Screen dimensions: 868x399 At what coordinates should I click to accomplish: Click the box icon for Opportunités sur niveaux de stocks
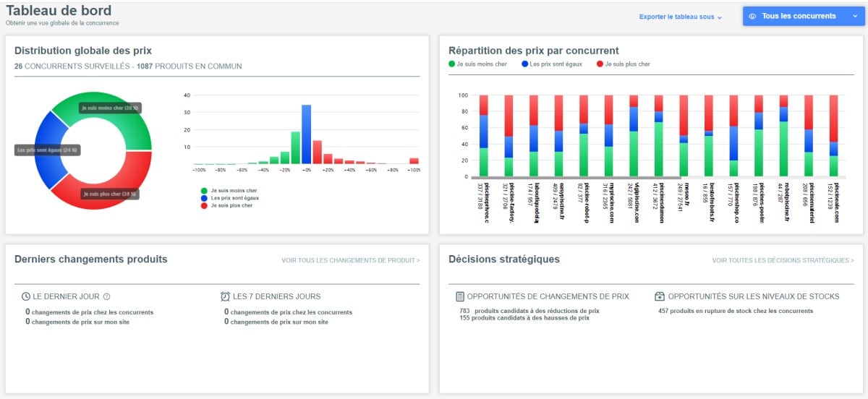point(660,296)
